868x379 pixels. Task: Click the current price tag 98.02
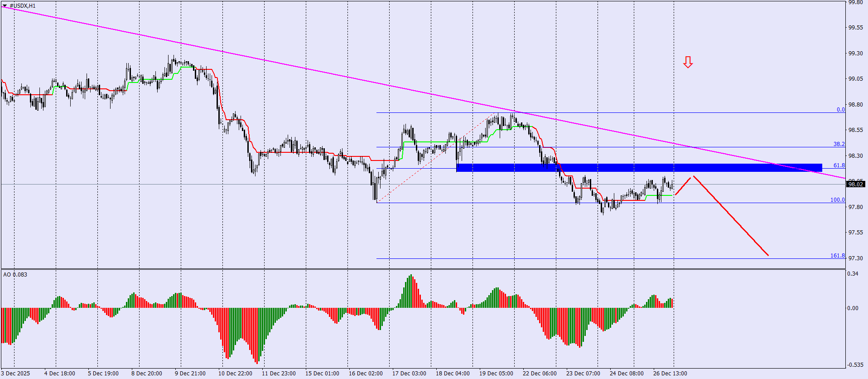pos(855,184)
